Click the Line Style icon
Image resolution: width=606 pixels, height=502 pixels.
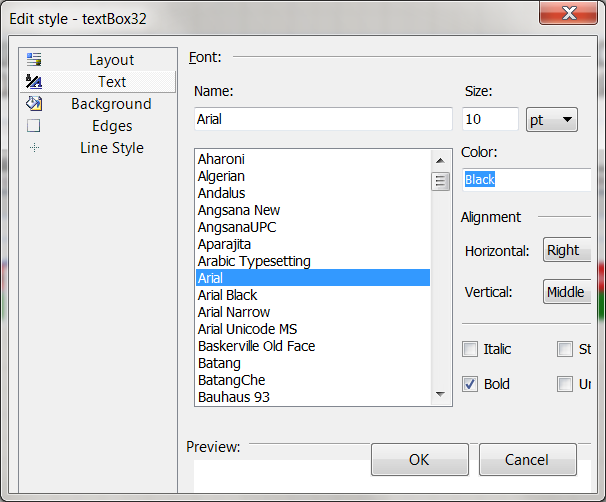point(34,148)
